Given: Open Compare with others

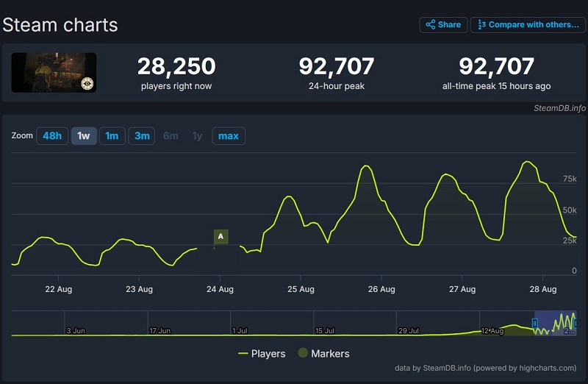Looking at the screenshot, I should 534,25.
